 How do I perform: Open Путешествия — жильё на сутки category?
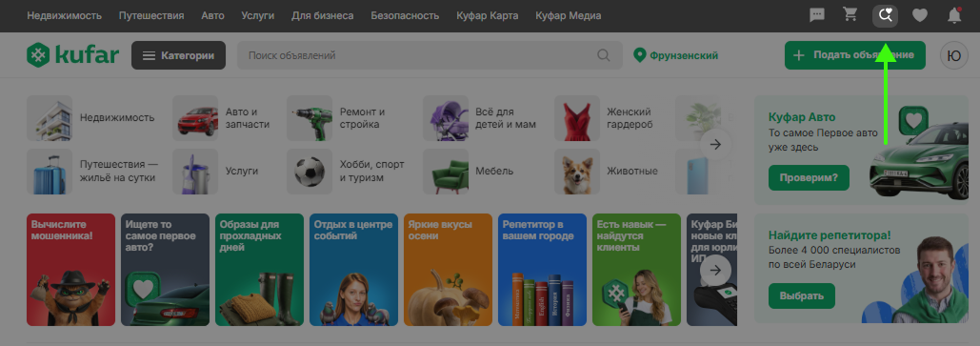(x=92, y=171)
